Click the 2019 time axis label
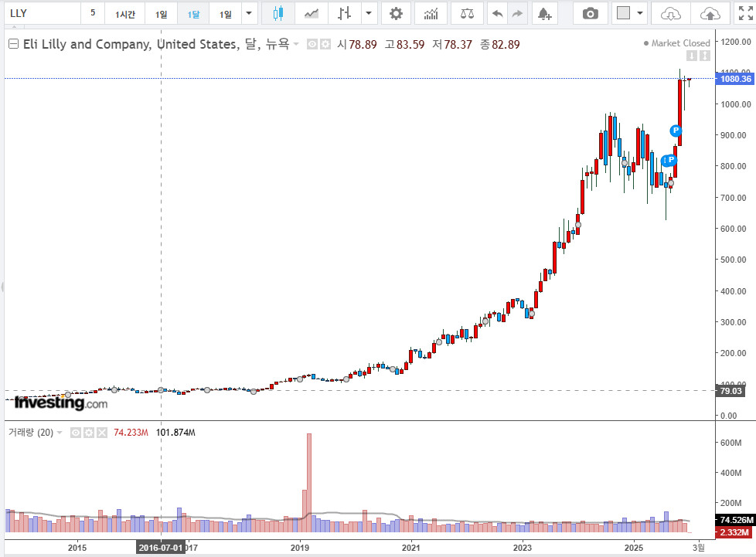Viewport: 756px width, 557px height. coord(300,548)
